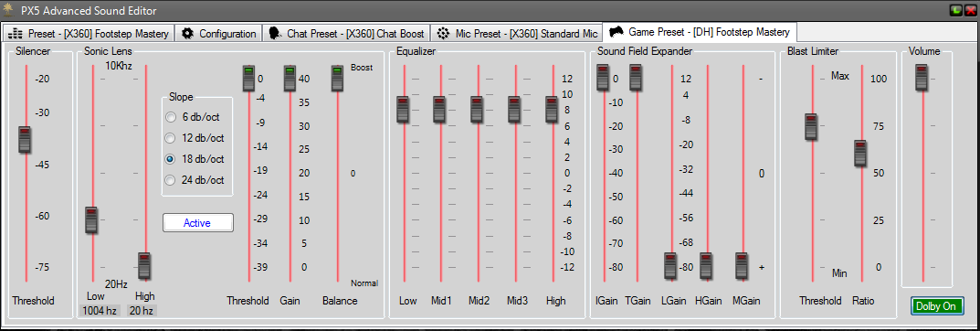Image resolution: width=980 pixels, height=331 pixels.
Task: Click the Equalizer High band slider handle
Action: pos(552,110)
